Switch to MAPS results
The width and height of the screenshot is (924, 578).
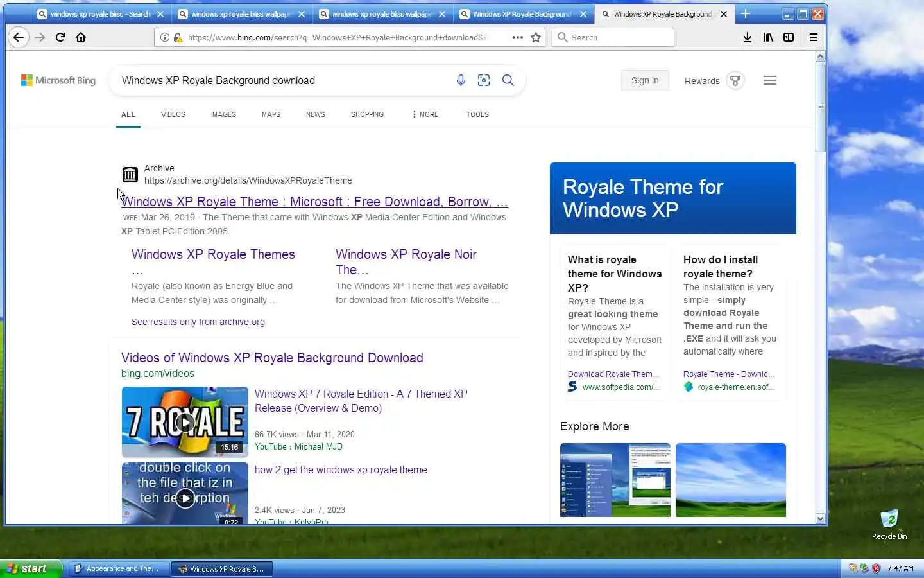pos(271,114)
